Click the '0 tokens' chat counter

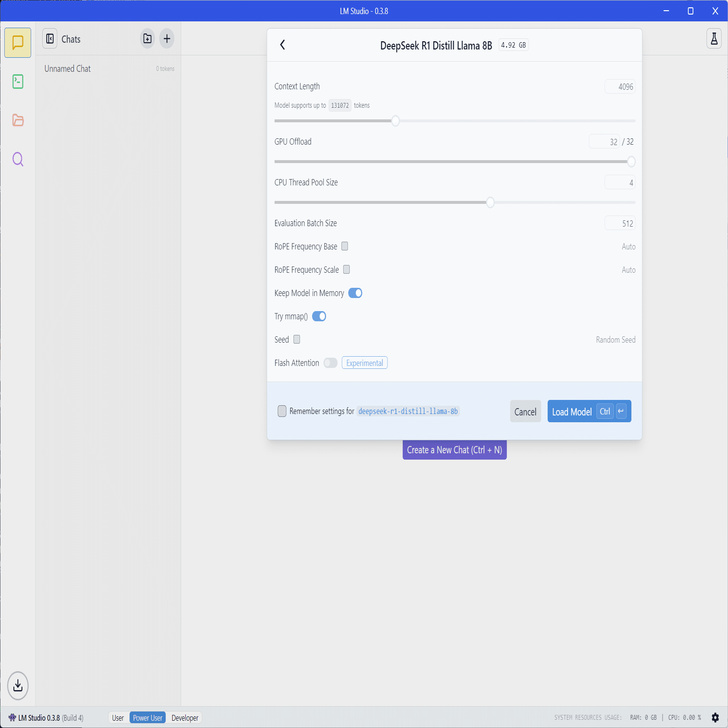(165, 69)
